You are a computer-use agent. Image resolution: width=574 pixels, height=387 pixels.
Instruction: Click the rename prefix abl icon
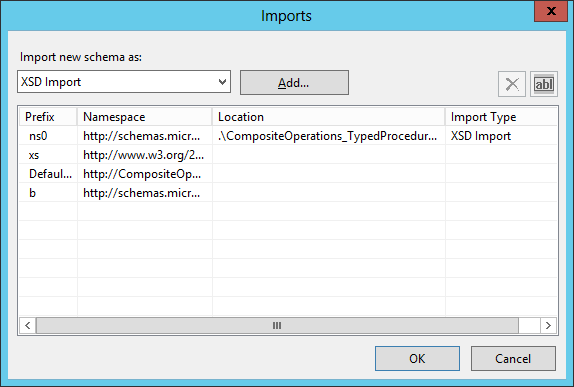[544, 84]
